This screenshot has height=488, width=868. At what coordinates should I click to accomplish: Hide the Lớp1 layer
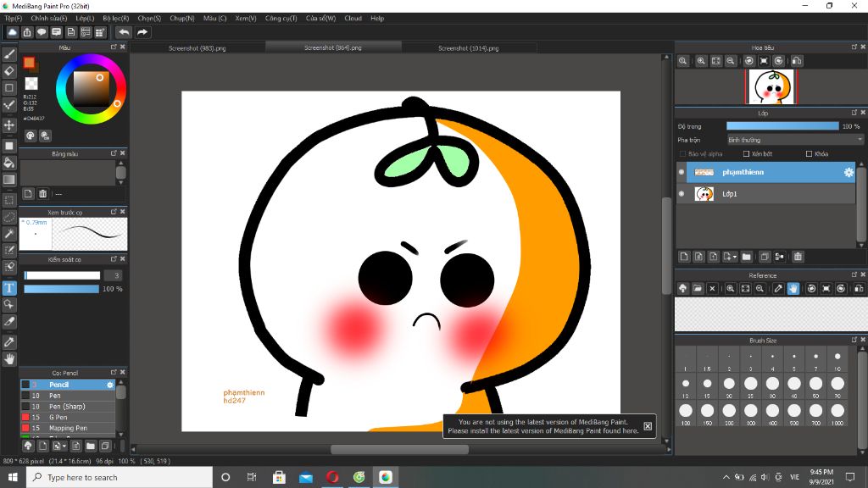click(x=682, y=194)
